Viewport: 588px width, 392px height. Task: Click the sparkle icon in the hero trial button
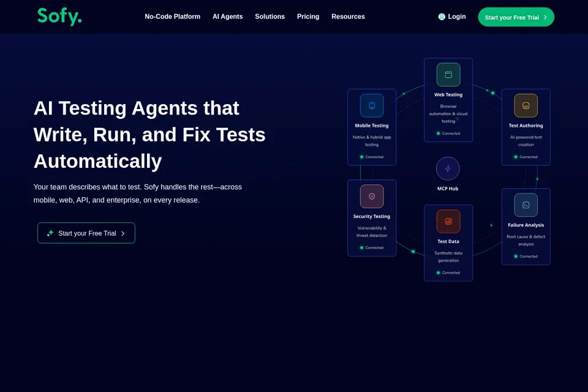pos(50,233)
